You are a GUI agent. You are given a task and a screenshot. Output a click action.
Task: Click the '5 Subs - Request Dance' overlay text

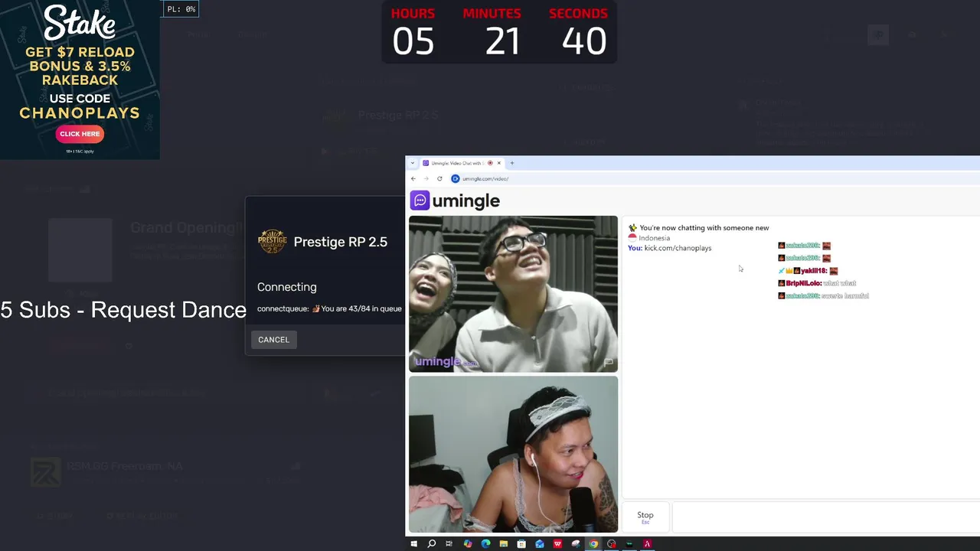(x=123, y=310)
